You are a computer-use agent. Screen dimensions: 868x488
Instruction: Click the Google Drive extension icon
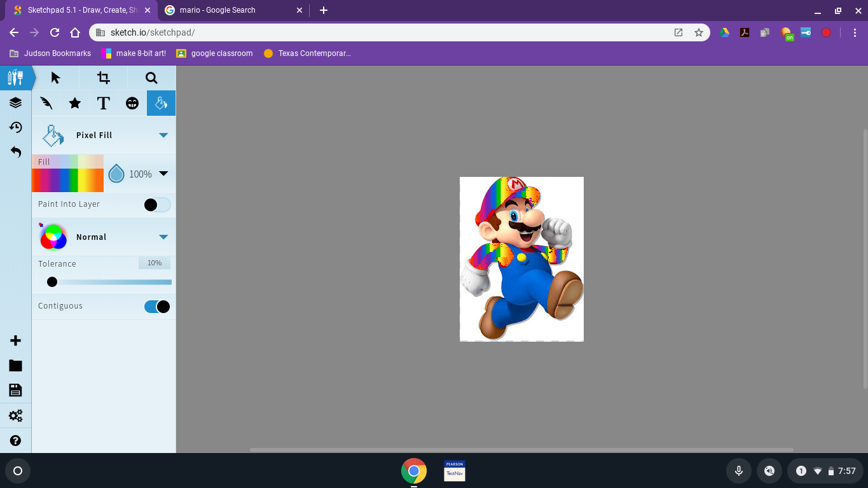coord(724,32)
